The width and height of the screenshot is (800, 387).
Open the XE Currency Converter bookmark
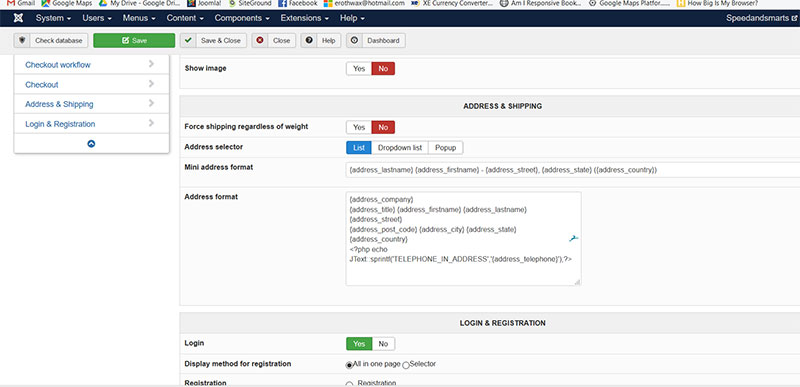point(452,3)
